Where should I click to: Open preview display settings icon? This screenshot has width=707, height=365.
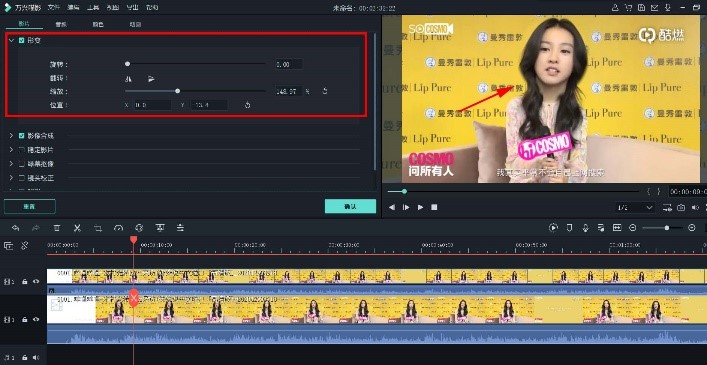tap(667, 208)
